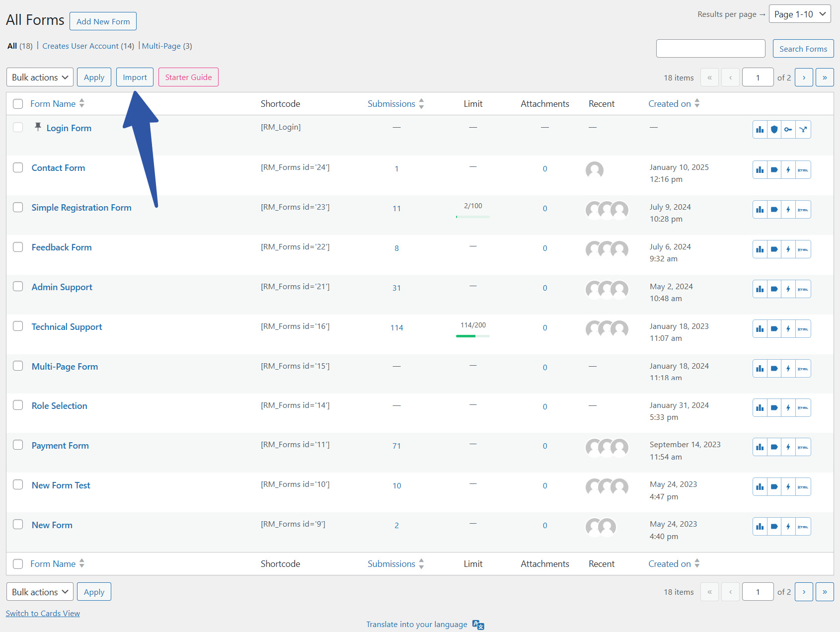840x632 pixels.
Task: Click the lightning bolt icon for Feedback Form
Action: click(788, 249)
